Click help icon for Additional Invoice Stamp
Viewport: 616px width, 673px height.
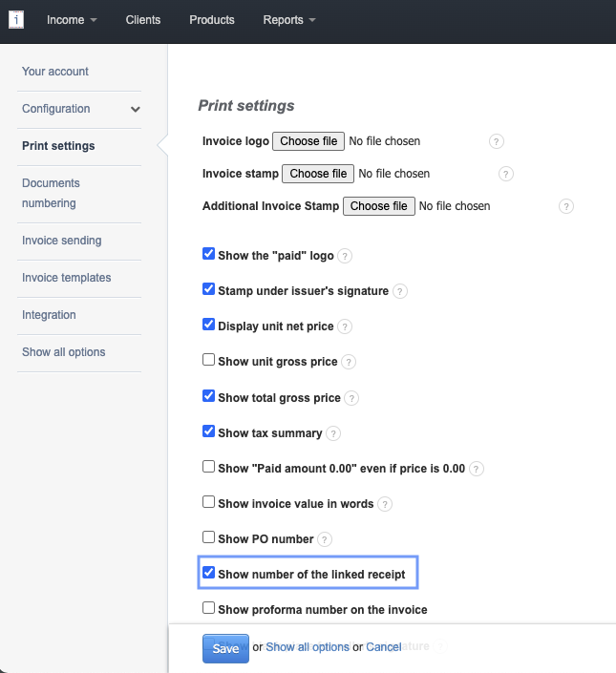tap(566, 206)
